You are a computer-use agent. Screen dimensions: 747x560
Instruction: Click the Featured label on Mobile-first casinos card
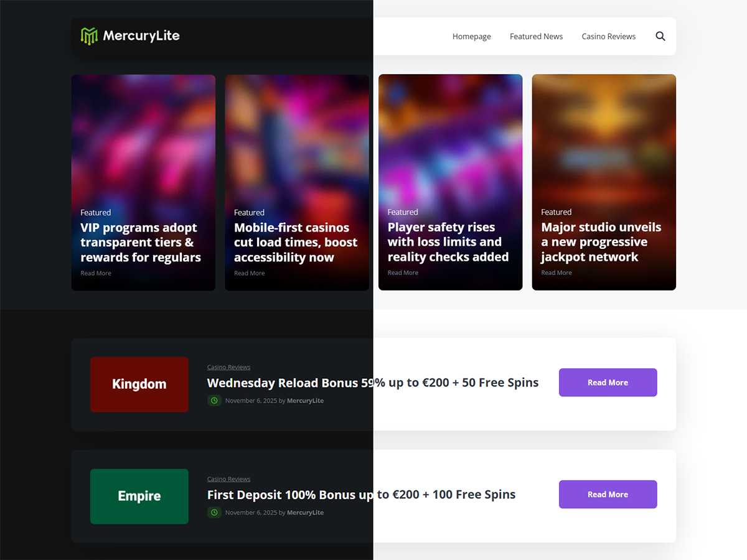(249, 212)
